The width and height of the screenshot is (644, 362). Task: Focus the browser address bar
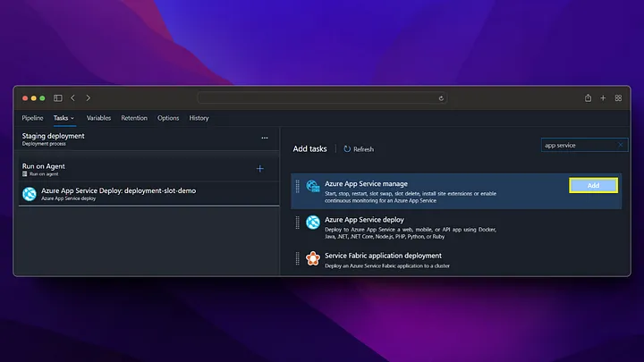pos(322,98)
